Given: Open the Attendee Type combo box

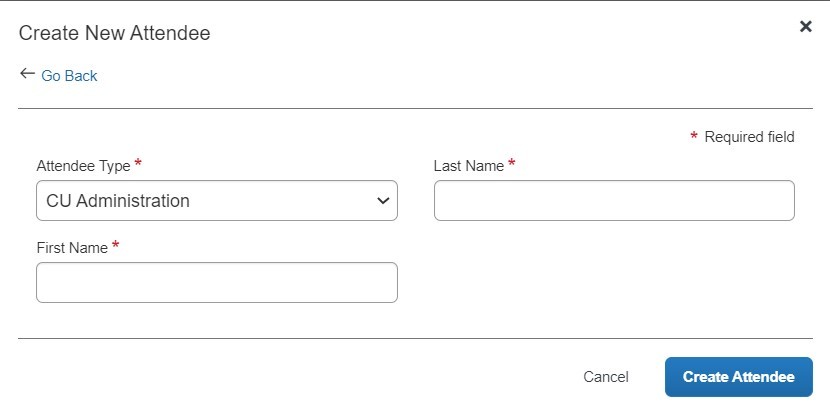Looking at the screenshot, I should [x=216, y=201].
